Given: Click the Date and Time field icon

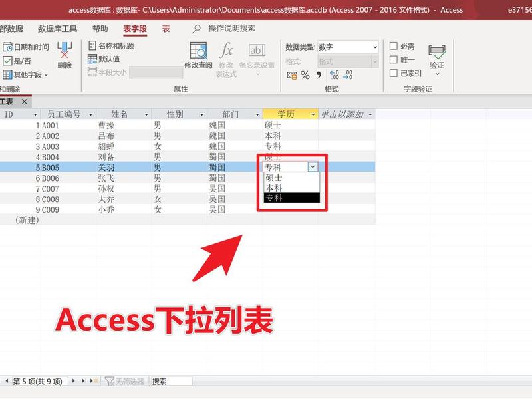Looking at the screenshot, I should click(x=7, y=47).
